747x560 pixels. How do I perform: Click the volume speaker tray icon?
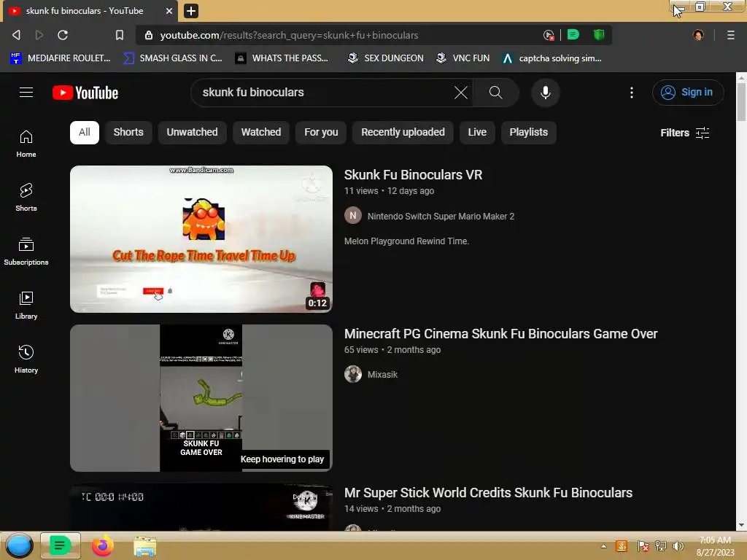[x=678, y=546]
